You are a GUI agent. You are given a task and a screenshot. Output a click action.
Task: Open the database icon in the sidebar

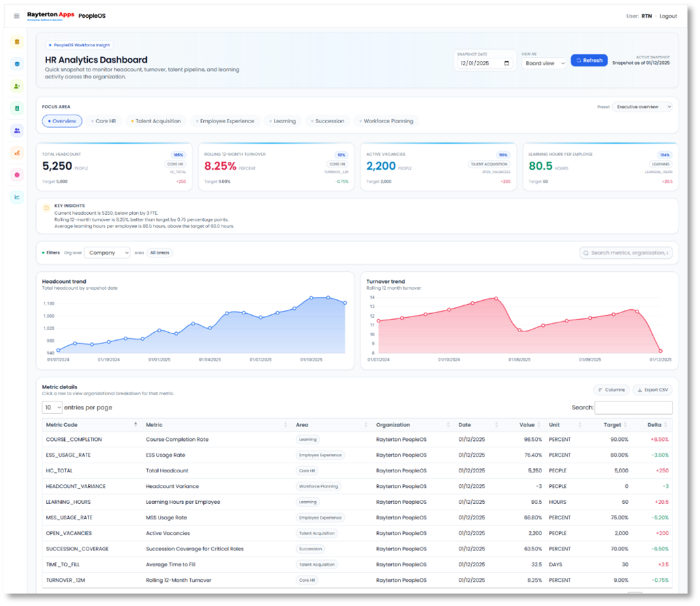point(16,41)
